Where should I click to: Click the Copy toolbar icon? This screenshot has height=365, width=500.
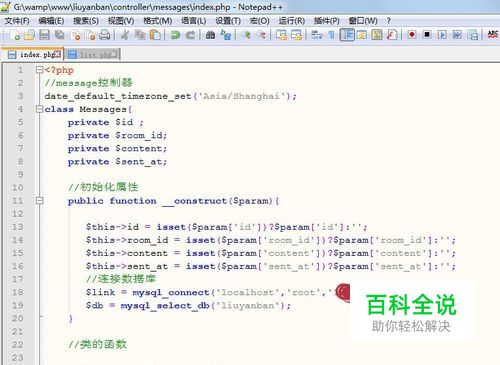[140, 35]
